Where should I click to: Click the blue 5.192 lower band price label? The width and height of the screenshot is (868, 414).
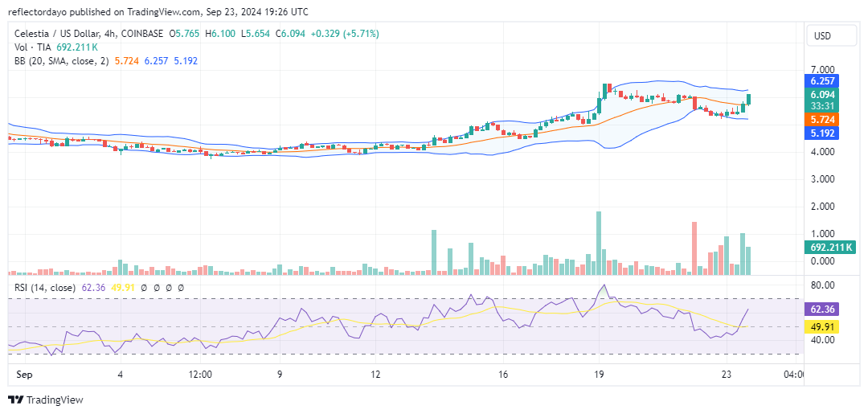[823, 133]
